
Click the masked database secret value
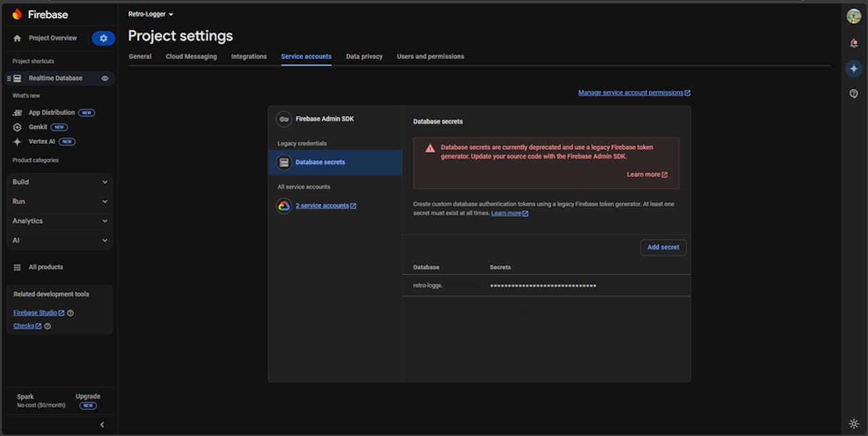[x=542, y=286]
